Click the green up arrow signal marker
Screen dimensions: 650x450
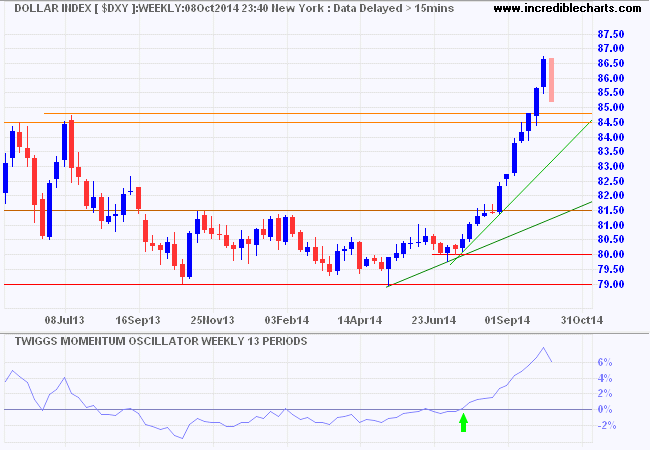point(463,423)
